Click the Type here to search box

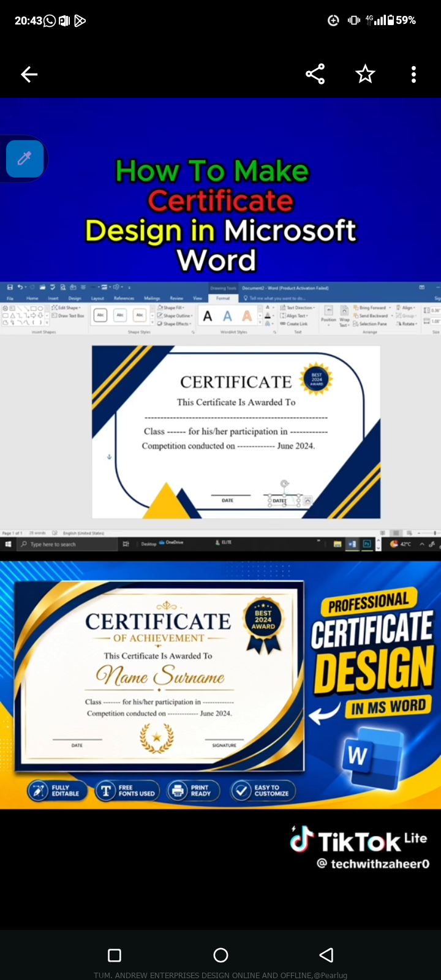67,544
